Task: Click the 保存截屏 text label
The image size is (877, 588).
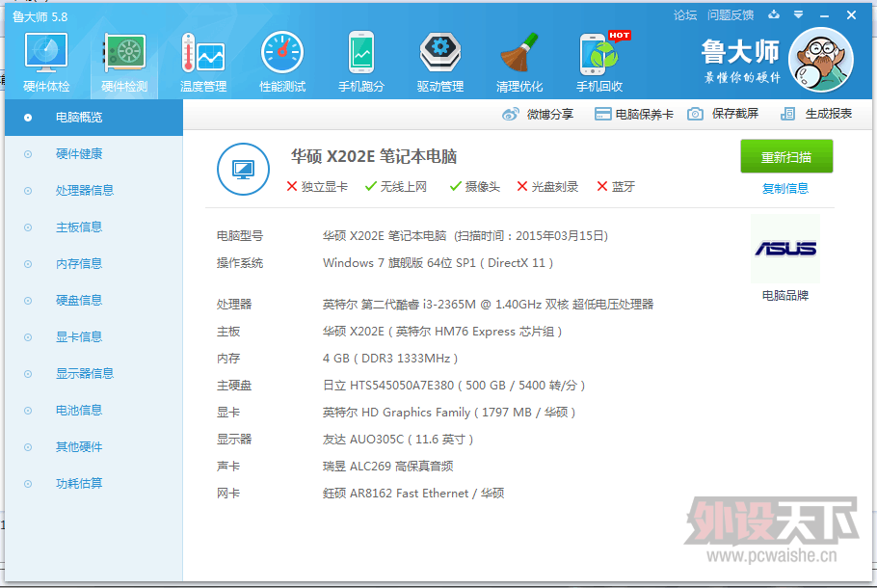Action: [735, 114]
